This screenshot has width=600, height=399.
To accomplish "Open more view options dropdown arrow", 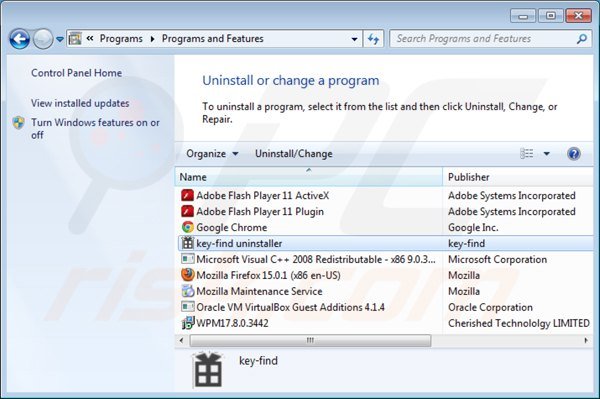I will [546, 154].
